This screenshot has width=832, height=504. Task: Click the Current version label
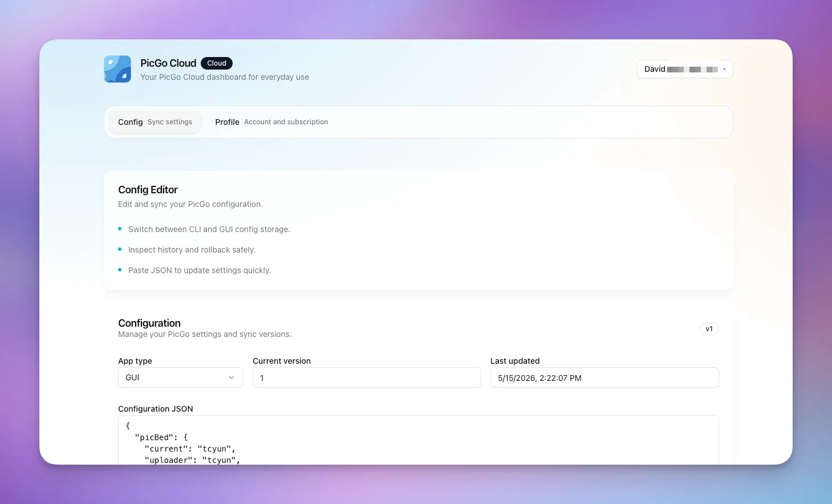[x=282, y=361]
